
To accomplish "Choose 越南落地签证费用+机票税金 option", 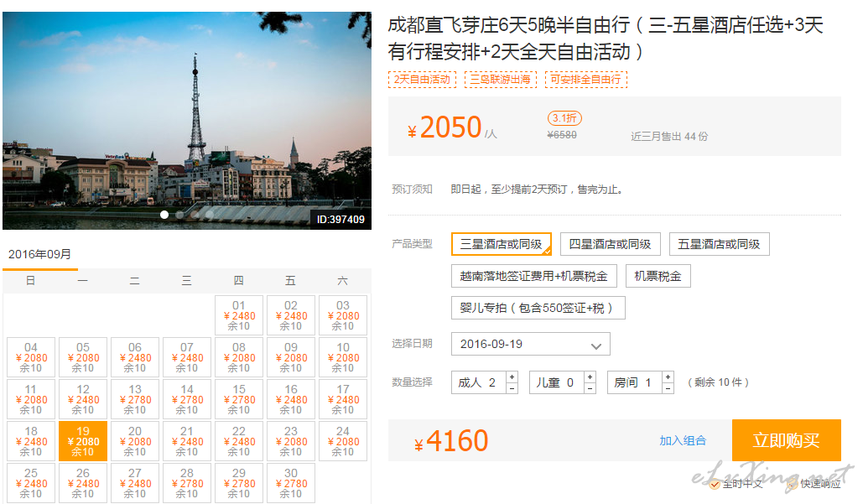I will [534, 276].
